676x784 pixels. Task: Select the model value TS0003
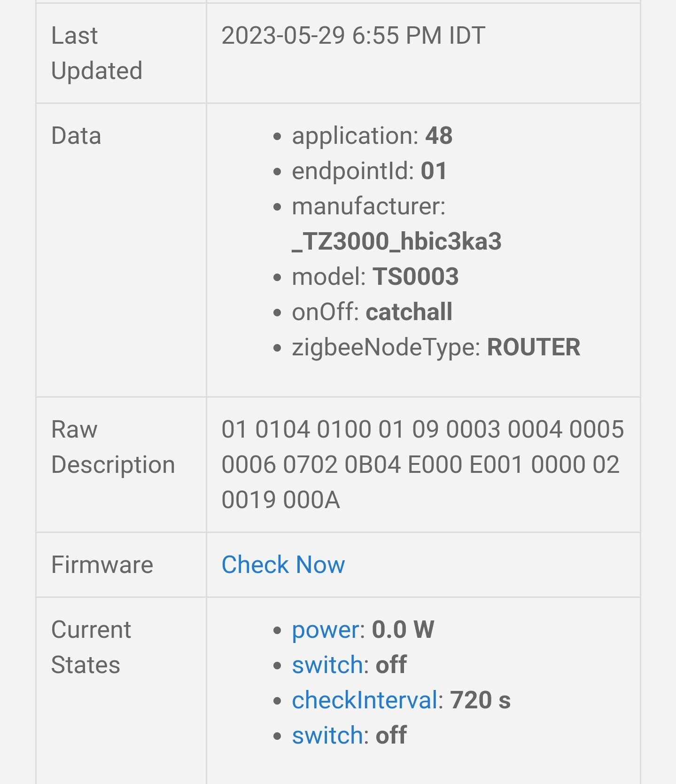point(416,276)
